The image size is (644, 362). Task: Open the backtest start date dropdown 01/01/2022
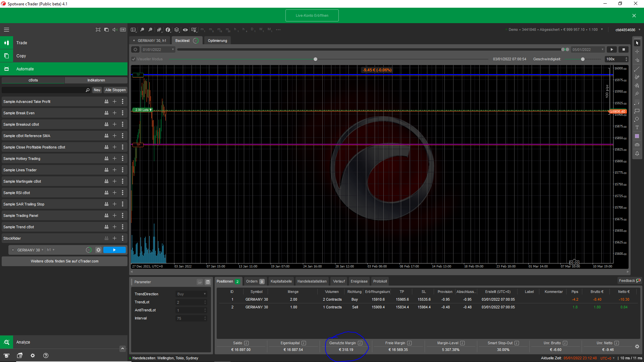158,50
